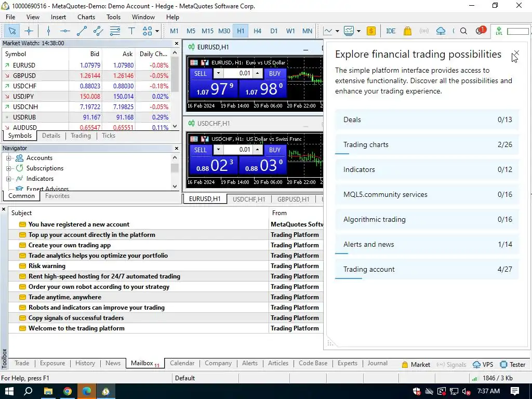This screenshot has height=399, width=532.
Task: Open the Insert menu
Action: [x=58, y=17]
